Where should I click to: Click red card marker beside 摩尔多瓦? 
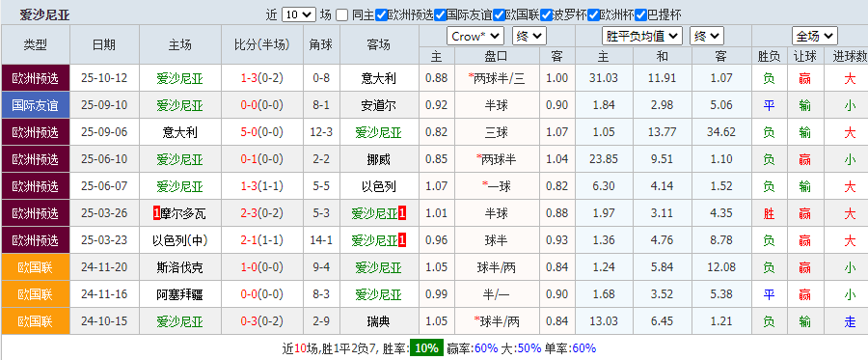tap(157, 214)
